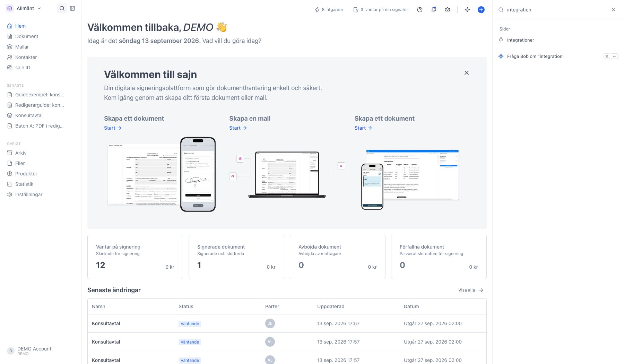The width and height of the screenshot is (624, 364).
Task: Open the Avböjda dokument card
Action: click(338, 257)
